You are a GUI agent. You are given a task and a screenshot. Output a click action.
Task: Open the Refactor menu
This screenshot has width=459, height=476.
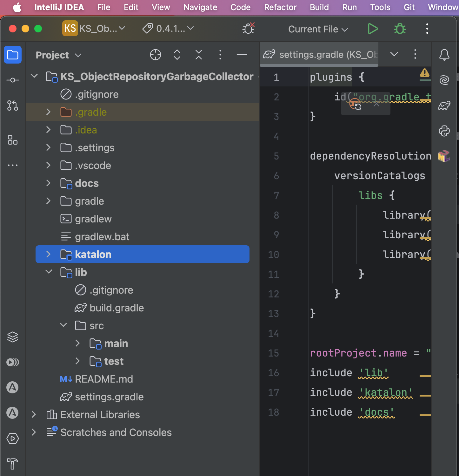click(x=280, y=7)
